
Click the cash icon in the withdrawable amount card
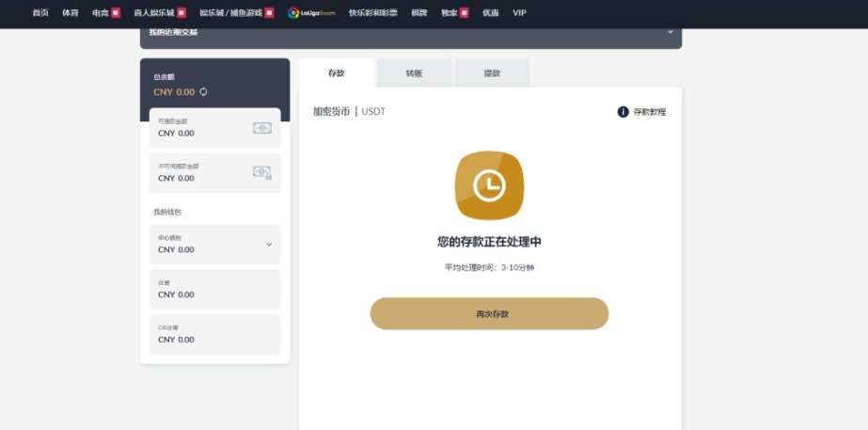pyautogui.click(x=262, y=128)
